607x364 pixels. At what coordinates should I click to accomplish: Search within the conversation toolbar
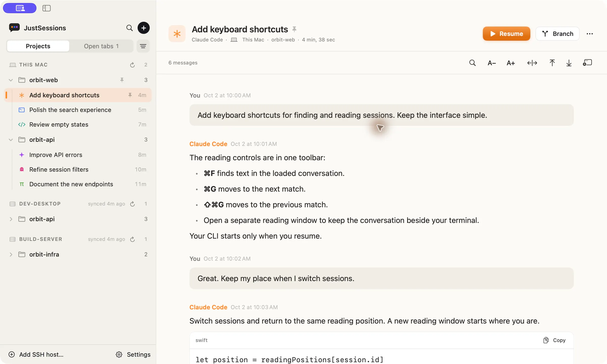pyautogui.click(x=472, y=63)
